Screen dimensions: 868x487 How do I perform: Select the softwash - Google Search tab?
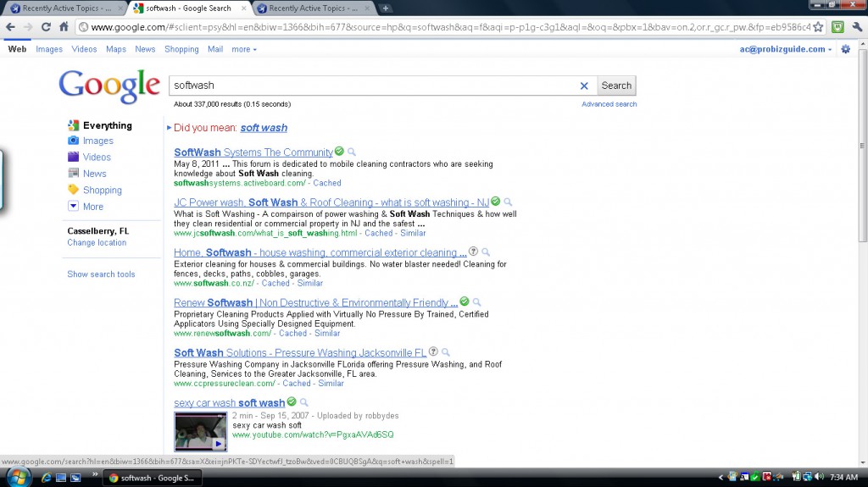point(188,8)
